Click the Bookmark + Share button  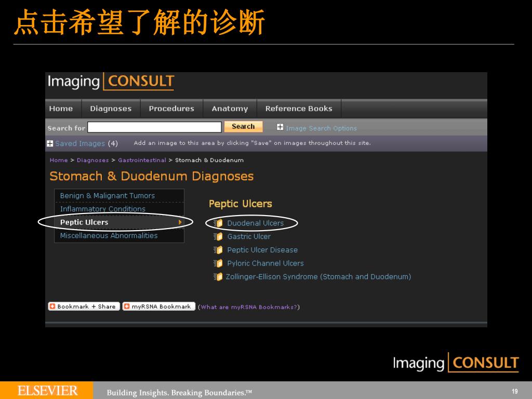pyautogui.click(x=84, y=307)
